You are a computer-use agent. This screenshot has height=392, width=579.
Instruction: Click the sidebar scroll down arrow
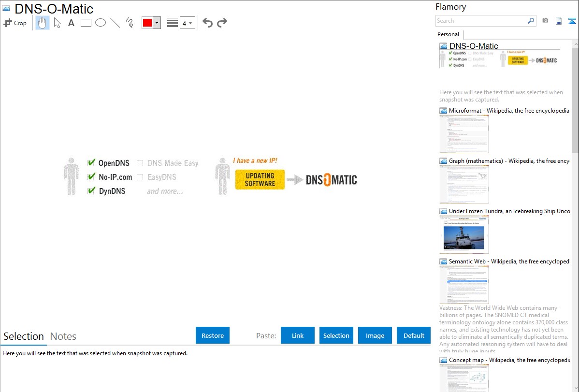point(575,388)
